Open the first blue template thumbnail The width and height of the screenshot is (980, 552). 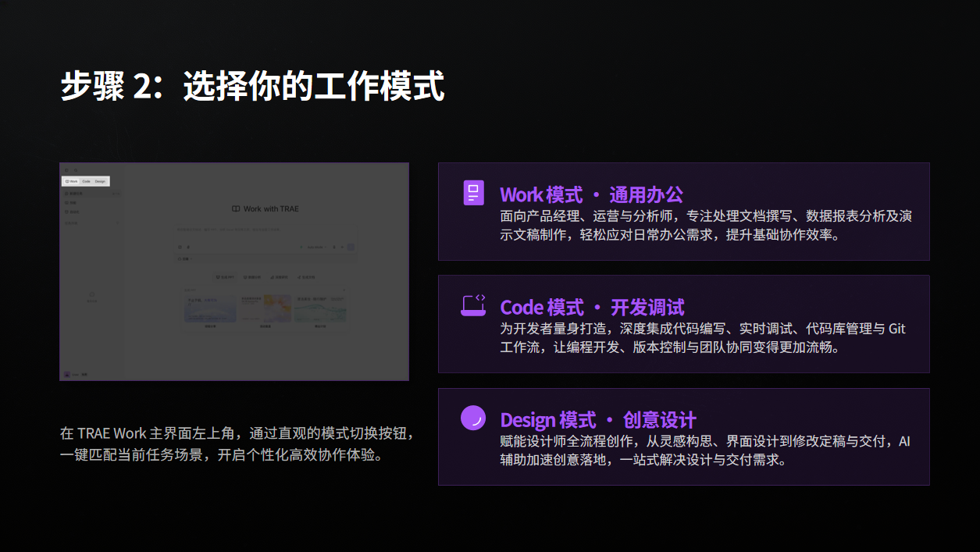click(x=210, y=308)
